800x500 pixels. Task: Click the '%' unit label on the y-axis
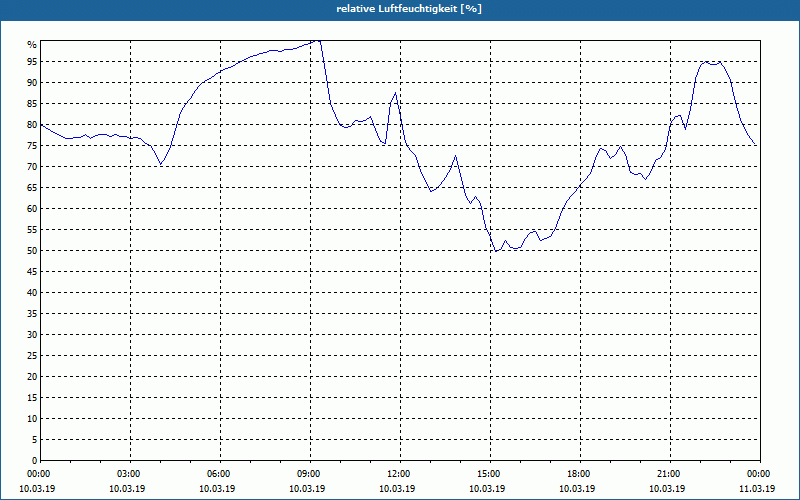coord(32,45)
